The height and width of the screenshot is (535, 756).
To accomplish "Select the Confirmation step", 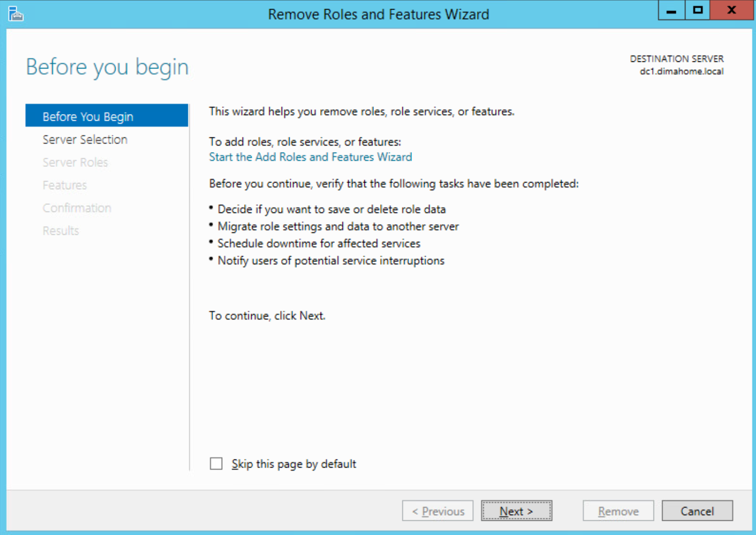I will pos(77,207).
